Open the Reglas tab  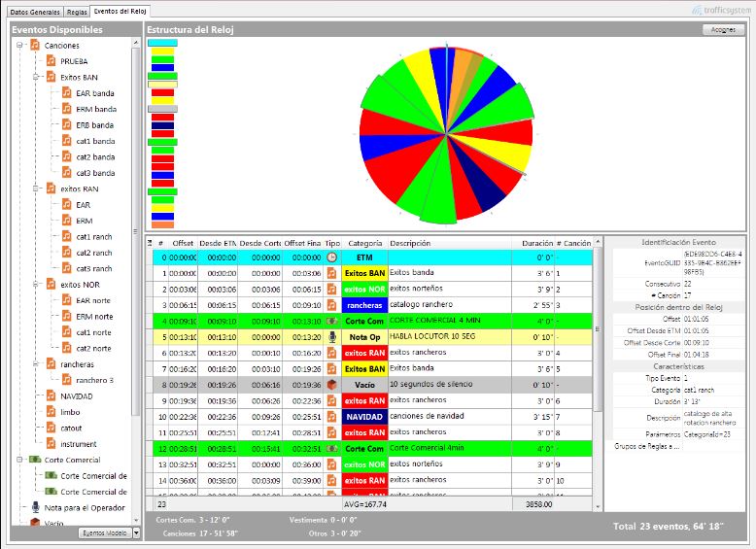pos(78,10)
